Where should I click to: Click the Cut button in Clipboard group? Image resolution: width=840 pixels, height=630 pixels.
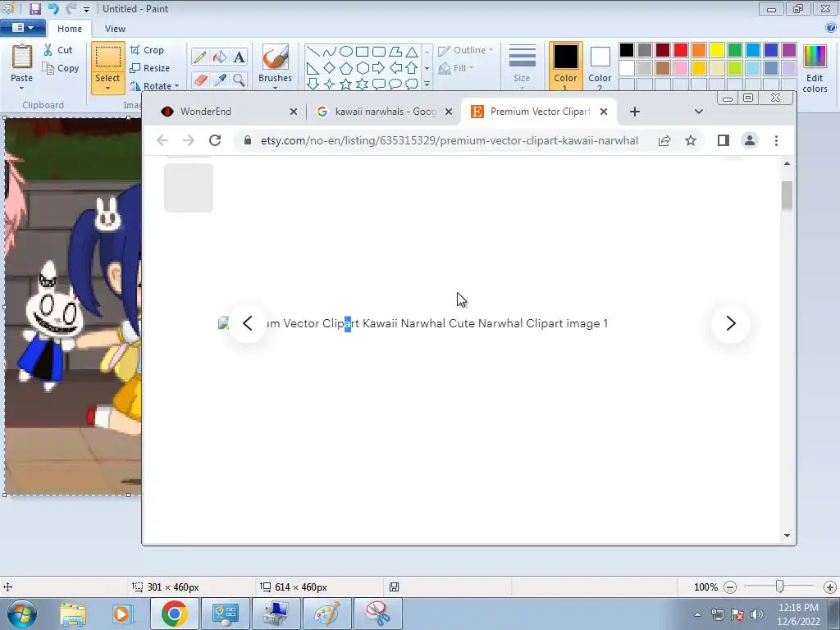coord(58,50)
